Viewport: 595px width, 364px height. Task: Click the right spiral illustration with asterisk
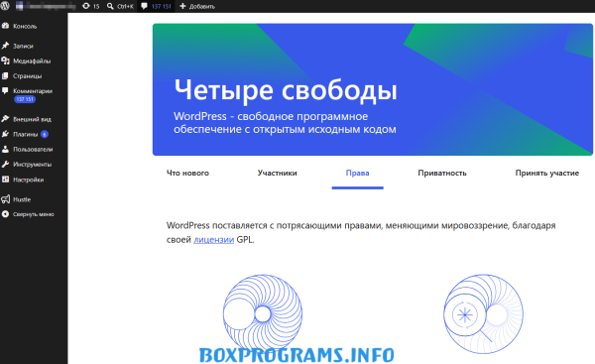(x=483, y=313)
